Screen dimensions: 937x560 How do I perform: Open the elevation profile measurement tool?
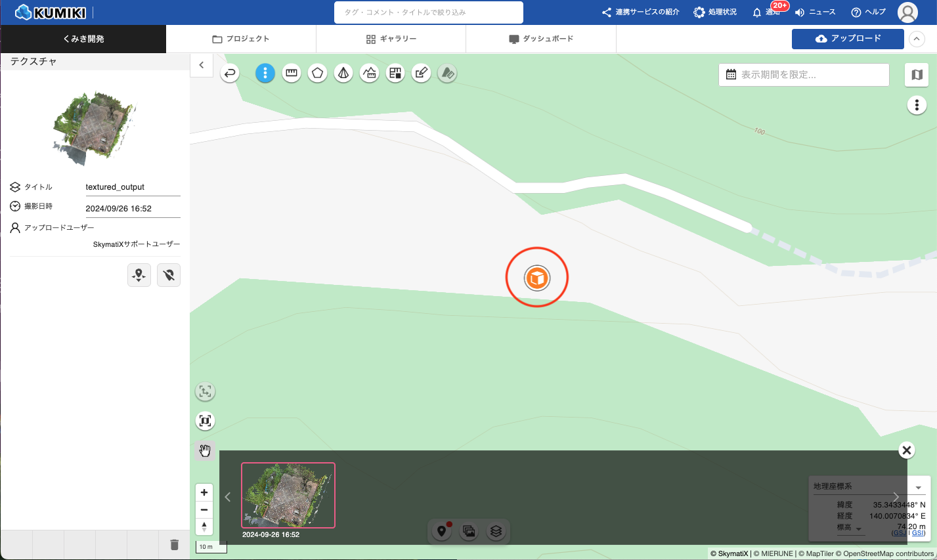370,74
